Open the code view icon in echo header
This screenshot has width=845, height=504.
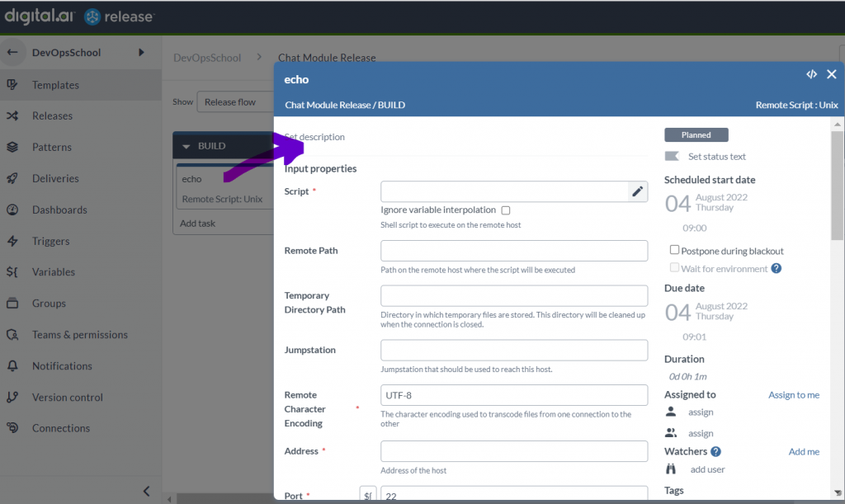point(811,74)
